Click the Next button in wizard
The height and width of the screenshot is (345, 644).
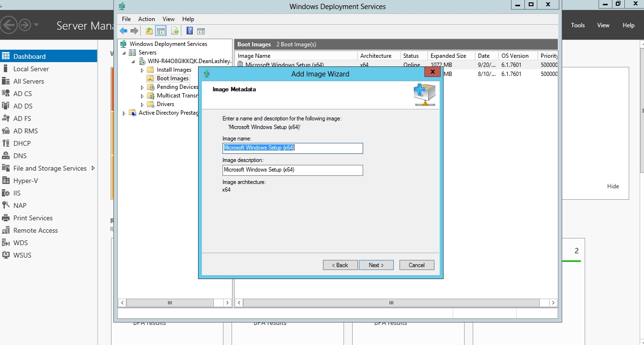click(376, 265)
